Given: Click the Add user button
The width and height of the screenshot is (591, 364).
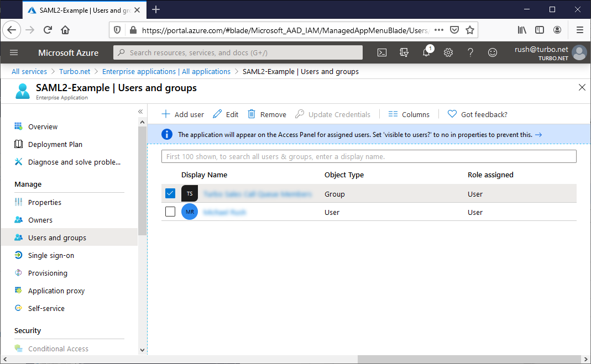Looking at the screenshot, I should (182, 114).
